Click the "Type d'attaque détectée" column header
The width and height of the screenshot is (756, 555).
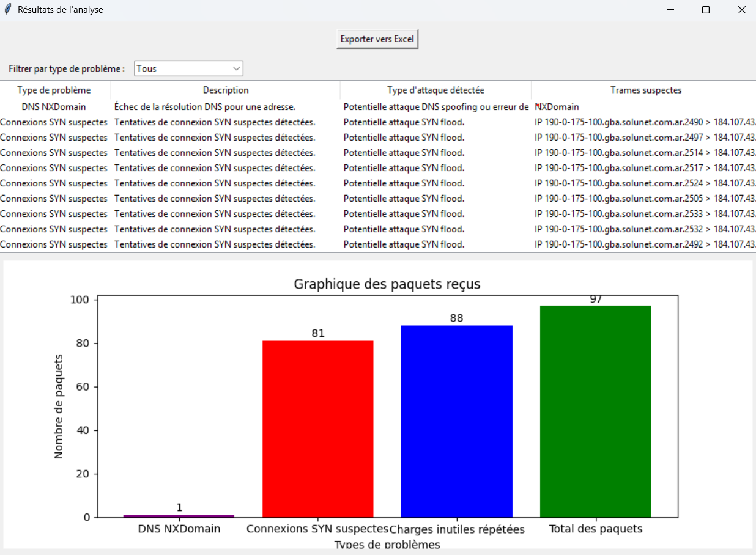coord(435,90)
